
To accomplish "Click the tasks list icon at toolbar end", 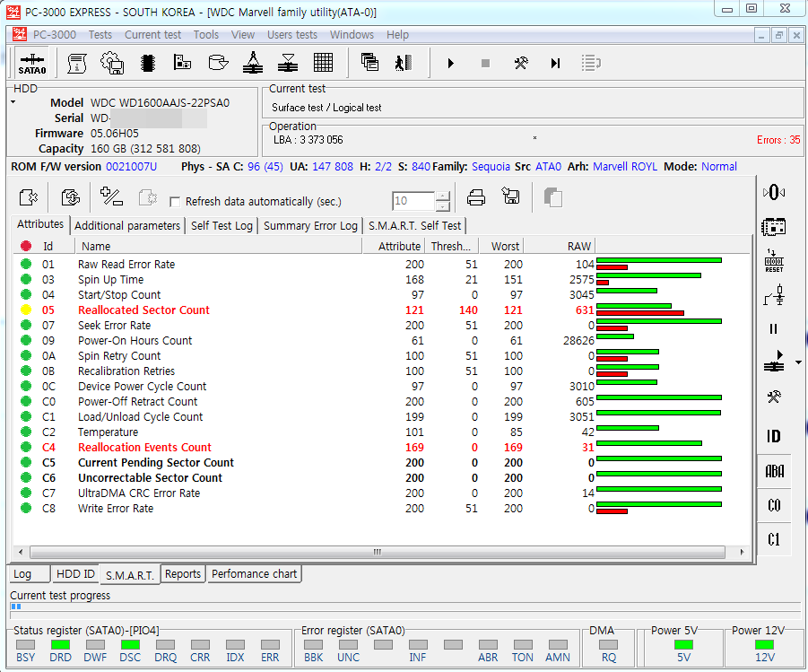I will pyautogui.click(x=591, y=63).
